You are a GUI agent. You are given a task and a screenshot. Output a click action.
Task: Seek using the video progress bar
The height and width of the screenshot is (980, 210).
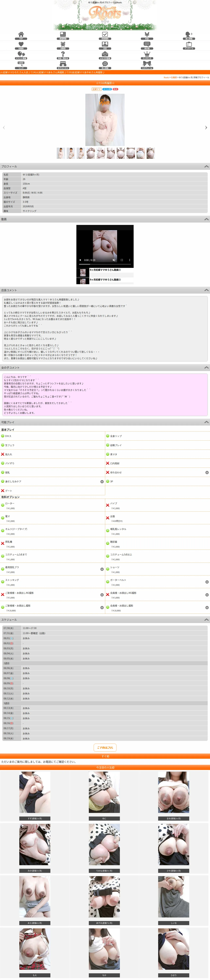pos(105,264)
